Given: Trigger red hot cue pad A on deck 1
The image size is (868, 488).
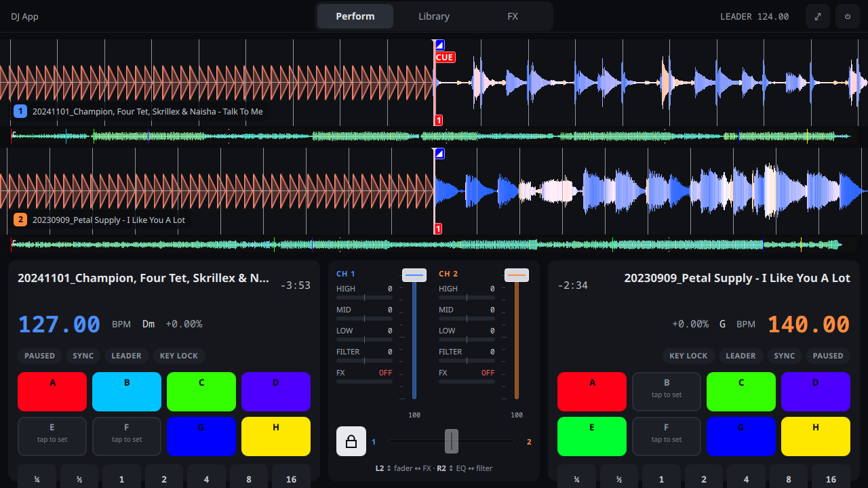Looking at the screenshot, I should pos(52,392).
